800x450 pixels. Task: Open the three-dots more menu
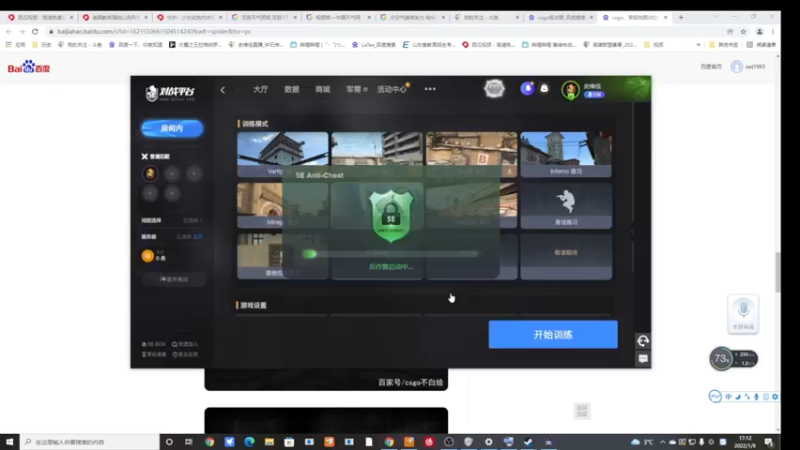click(x=430, y=89)
